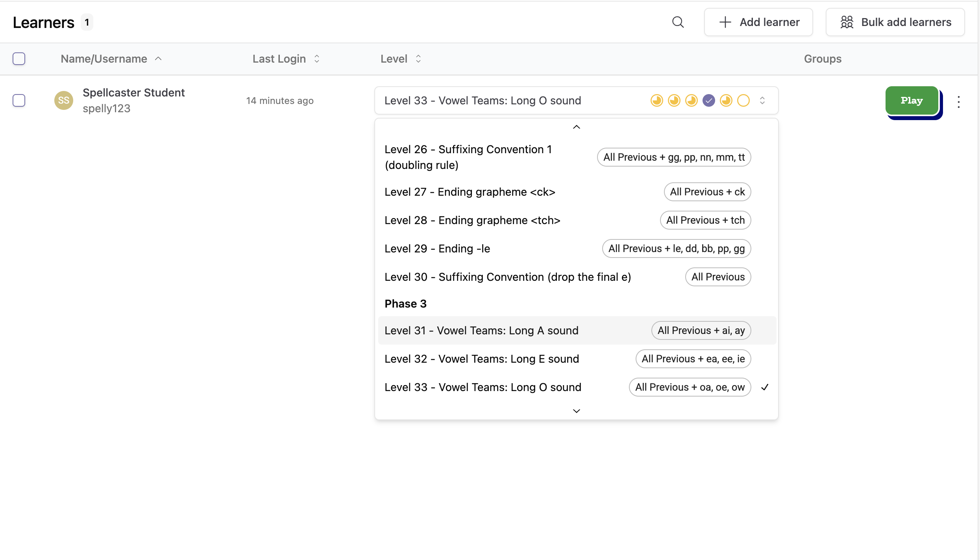Click the third partial progress circle indicator
The height and width of the screenshot is (560, 980).
tap(691, 100)
